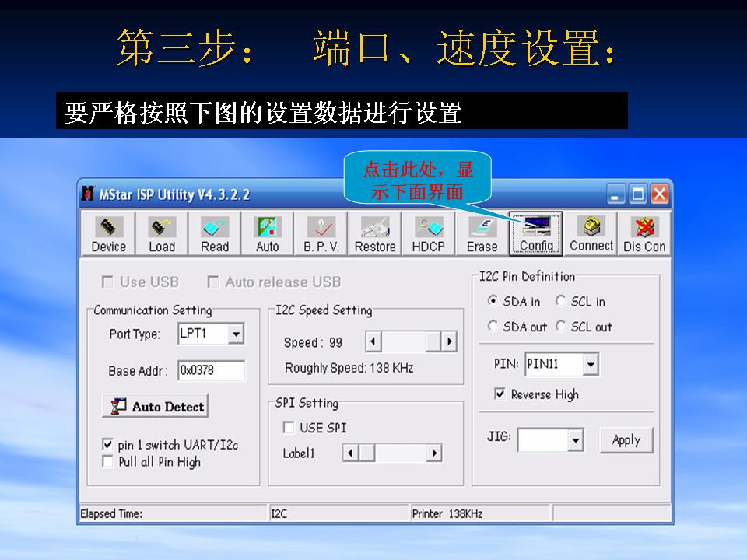Select the Read chip icon

pyautogui.click(x=215, y=233)
